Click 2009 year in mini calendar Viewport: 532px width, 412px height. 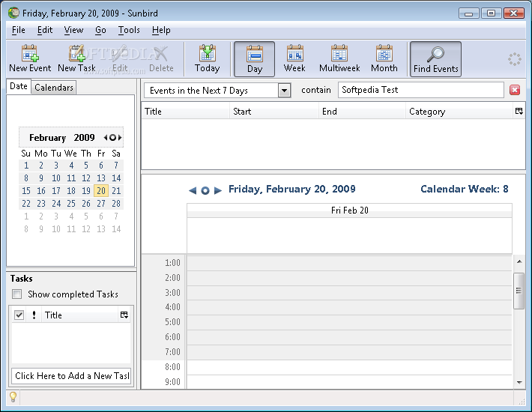point(84,137)
